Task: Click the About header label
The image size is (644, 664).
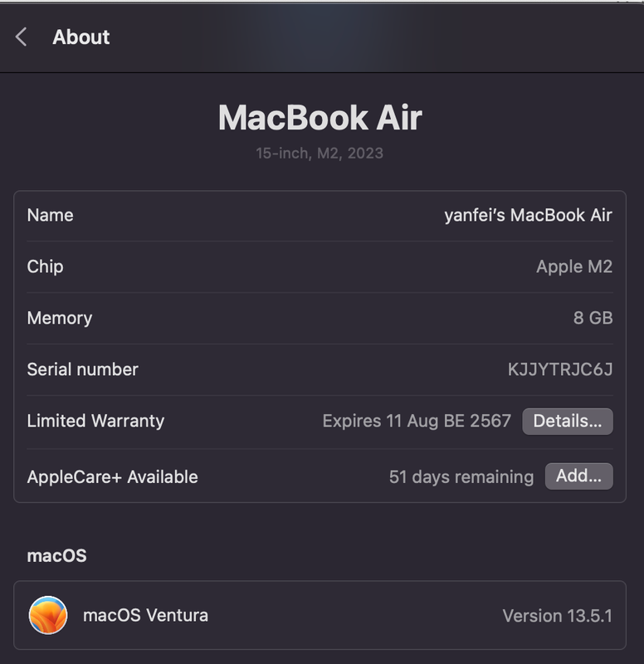Action: (80, 37)
